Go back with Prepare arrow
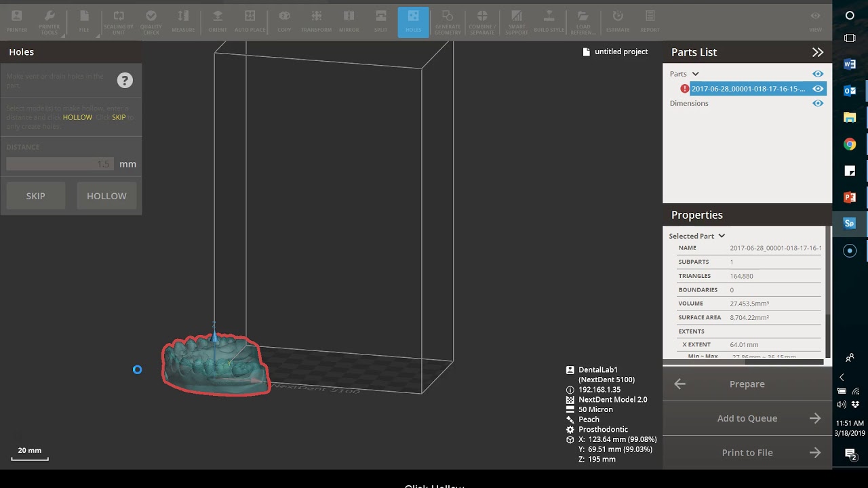Viewport: 868px width, 488px height. (679, 384)
